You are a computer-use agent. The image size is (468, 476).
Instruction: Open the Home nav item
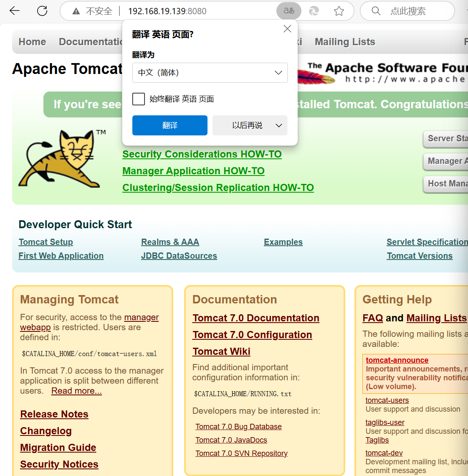tap(32, 42)
